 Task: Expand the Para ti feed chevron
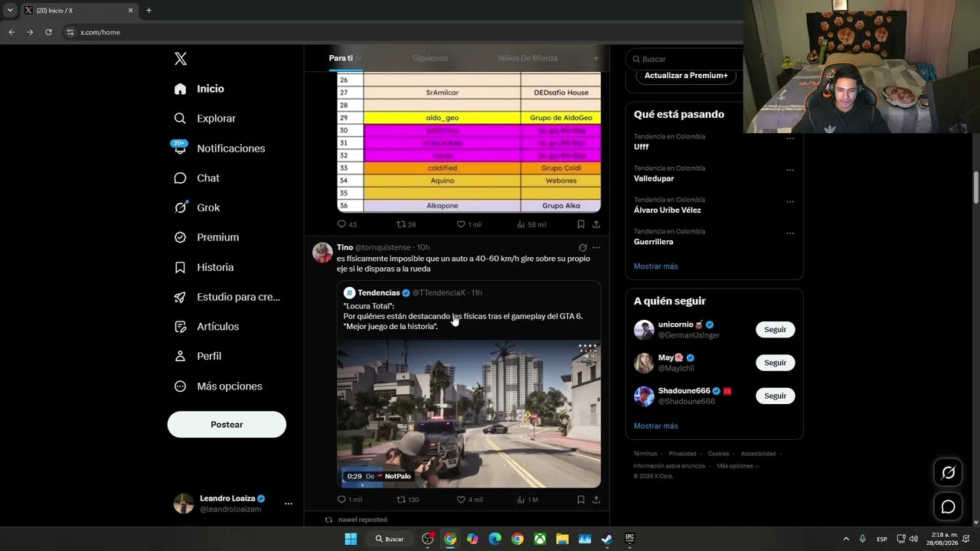coord(358,58)
